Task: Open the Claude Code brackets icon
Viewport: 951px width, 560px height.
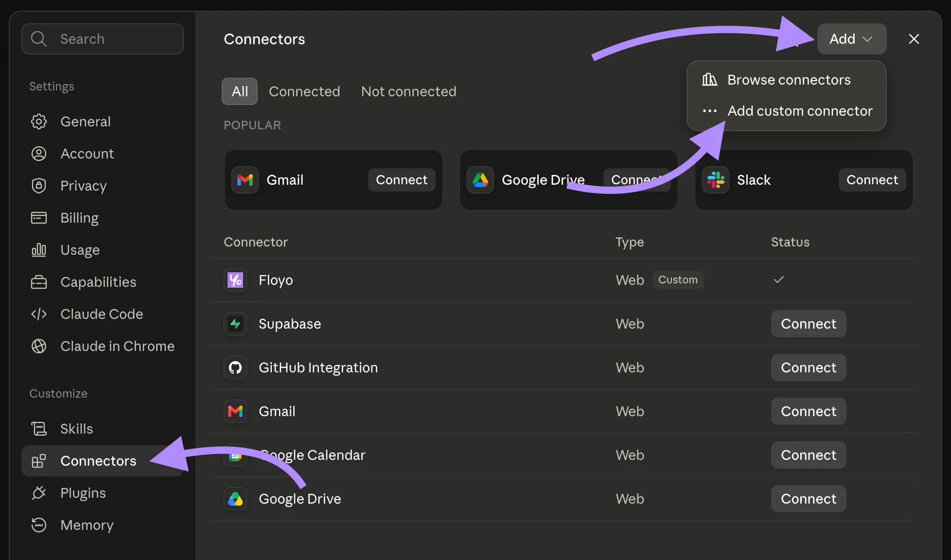Action: (x=39, y=314)
